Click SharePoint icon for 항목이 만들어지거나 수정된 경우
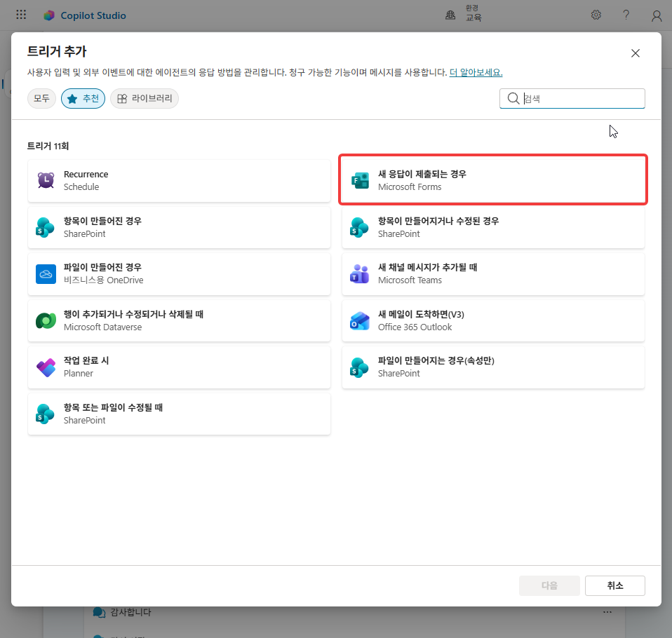 pos(360,228)
